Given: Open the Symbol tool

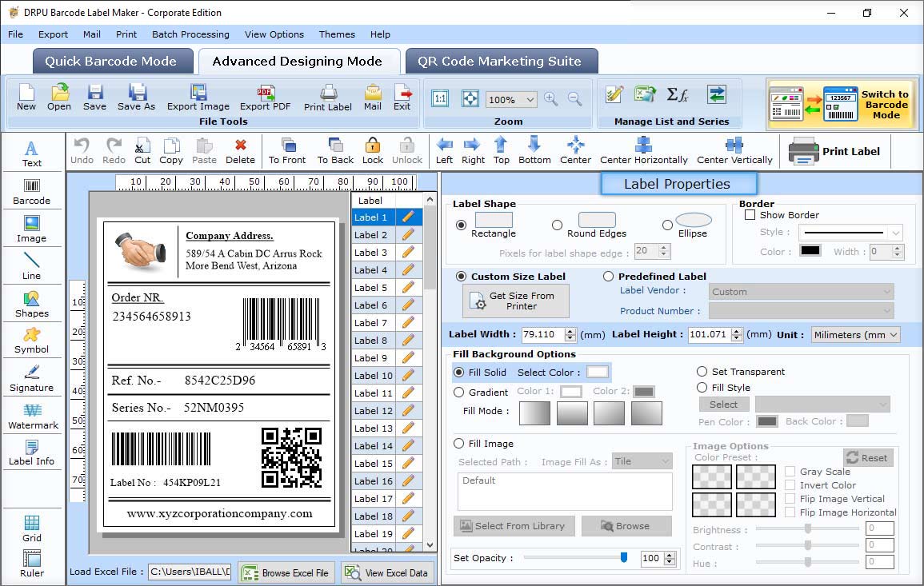Looking at the screenshot, I should click(x=32, y=341).
